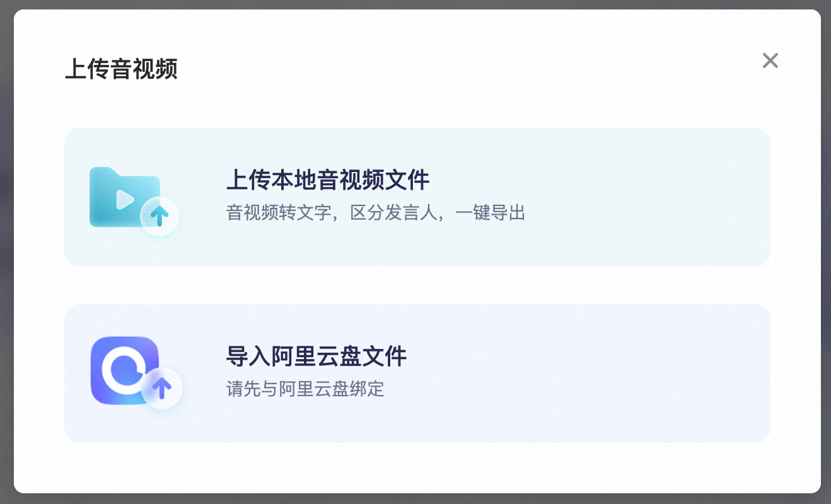Click the blank area below the 阿里云盘 card
The width and height of the screenshot is (831, 504).
click(x=417, y=467)
